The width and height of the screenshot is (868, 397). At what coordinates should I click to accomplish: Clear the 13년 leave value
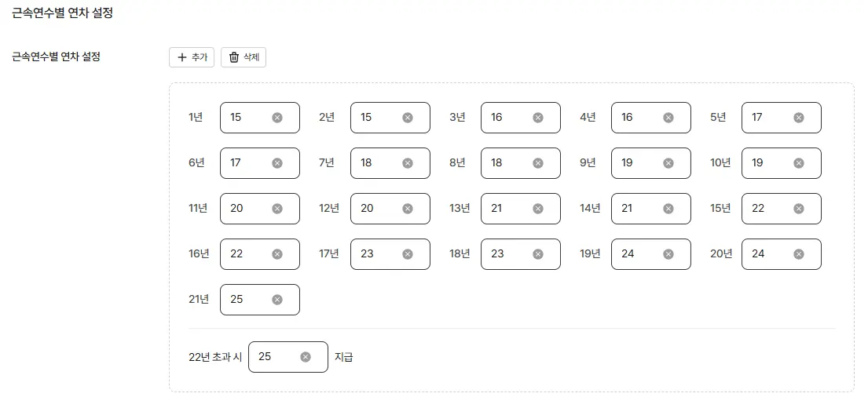(538, 209)
